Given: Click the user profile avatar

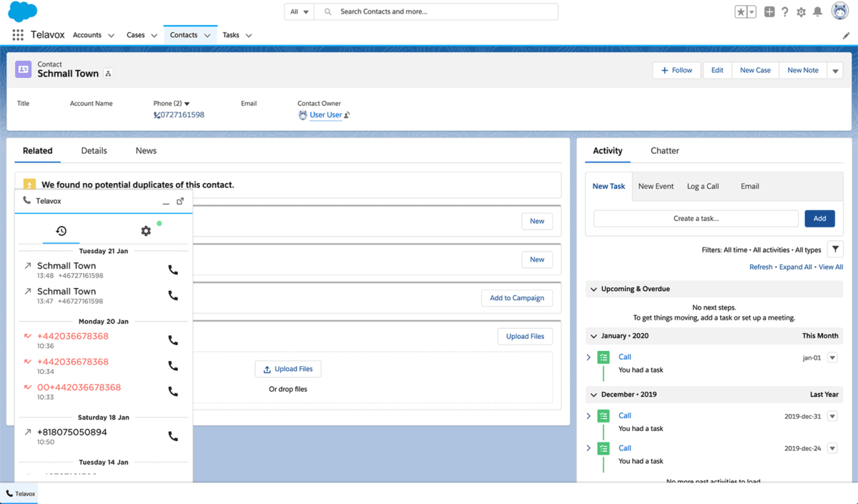Looking at the screenshot, I should click(x=839, y=11).
